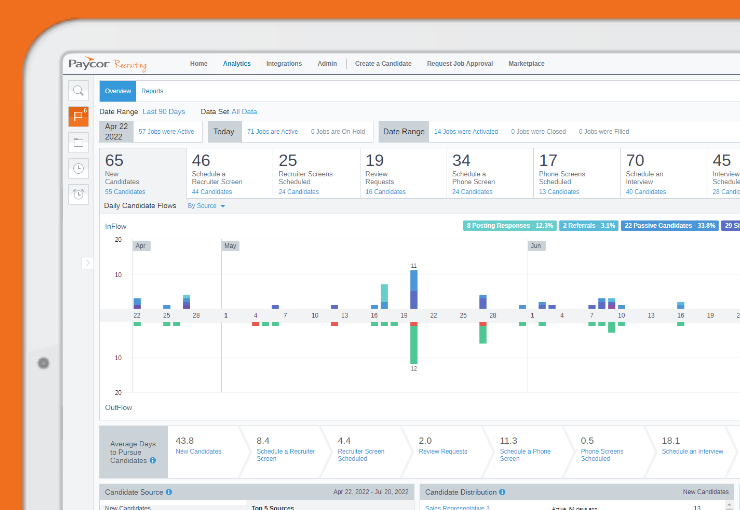Image resolution: width=740 pixels, height=510 pixels.
Task: Select the 65 New Candidates card
Action: point(143,173)
